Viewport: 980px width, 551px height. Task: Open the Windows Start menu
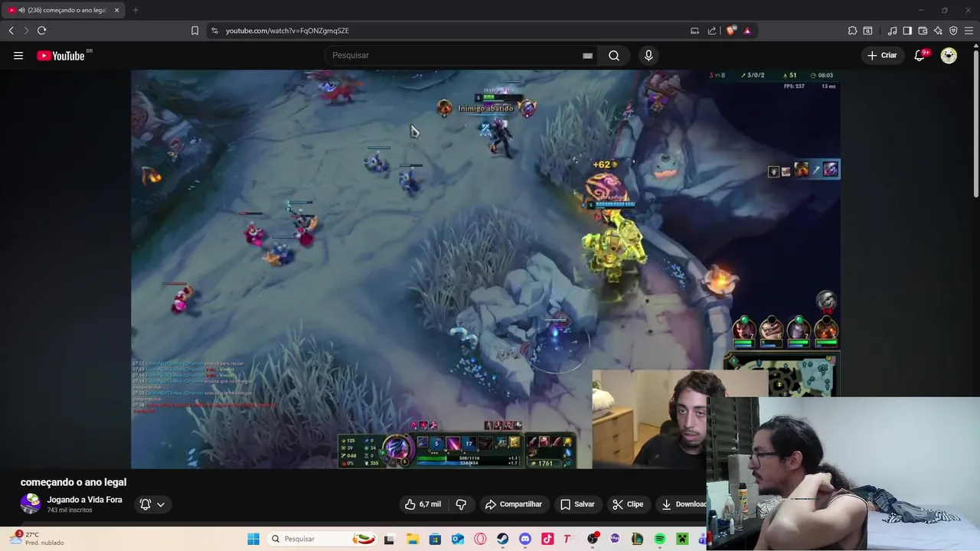click(x=253, y=539)
